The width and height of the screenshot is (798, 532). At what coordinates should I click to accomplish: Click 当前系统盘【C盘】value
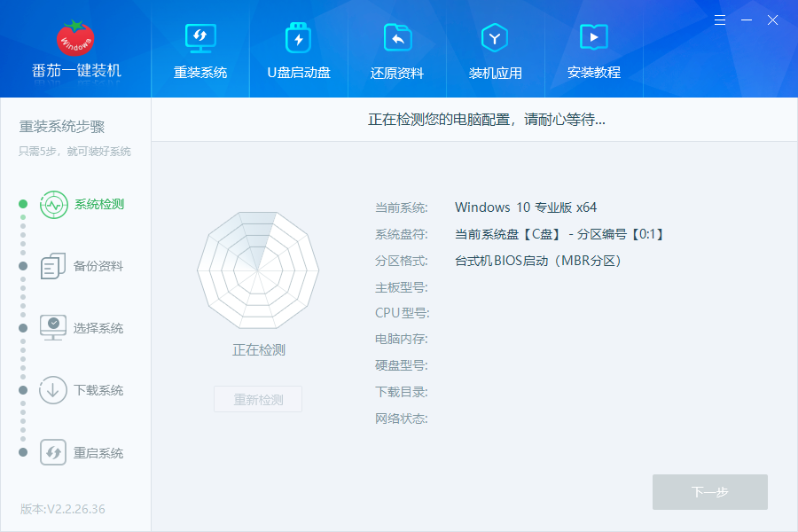[559, 234]
